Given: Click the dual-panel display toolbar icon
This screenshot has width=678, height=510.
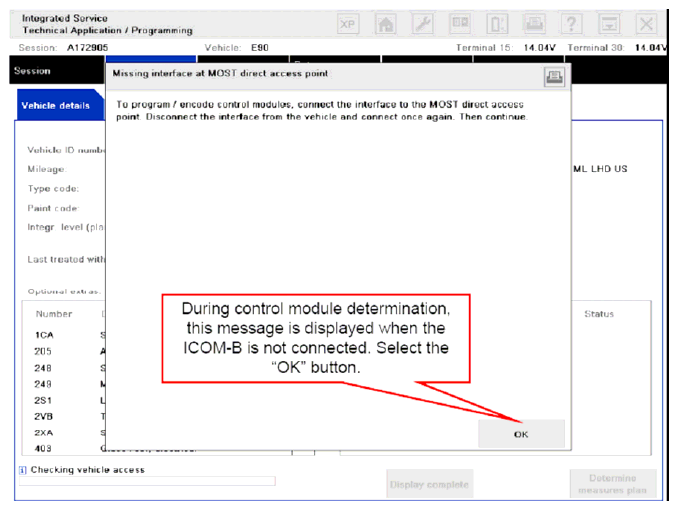Looking at the screenshot, I should tap(460, 24).
